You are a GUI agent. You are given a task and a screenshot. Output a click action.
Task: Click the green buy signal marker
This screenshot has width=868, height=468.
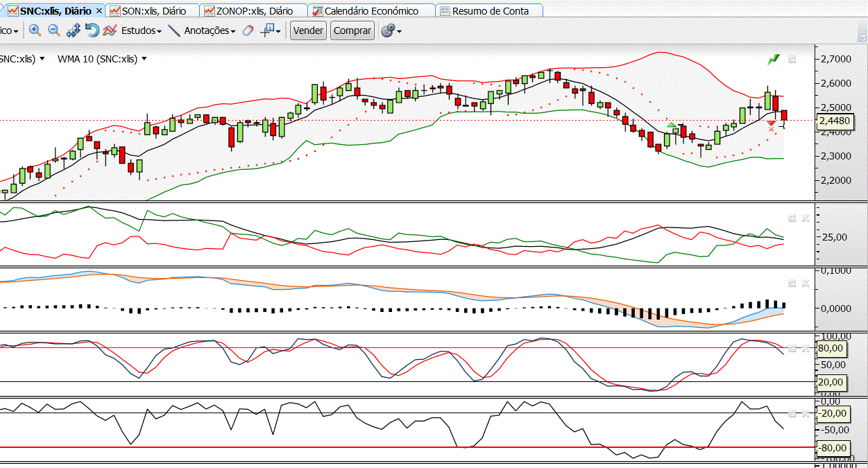[x=672, y=125]
